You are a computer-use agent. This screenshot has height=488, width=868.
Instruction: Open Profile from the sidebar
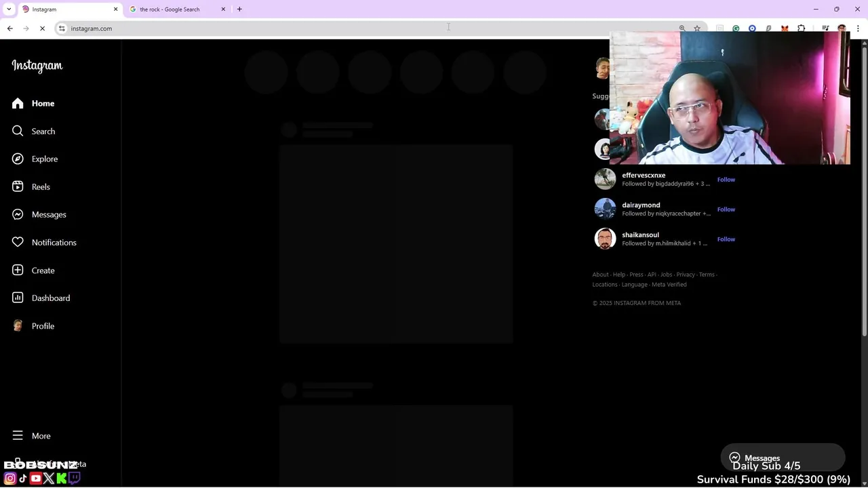pos(33,325)
